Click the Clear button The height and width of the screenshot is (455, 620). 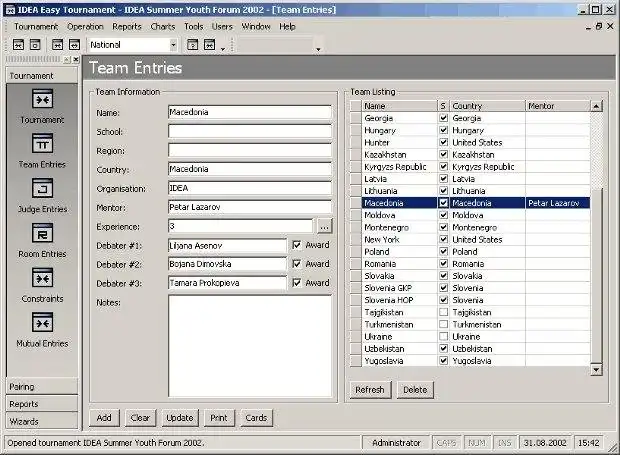[x=140, y=418]
